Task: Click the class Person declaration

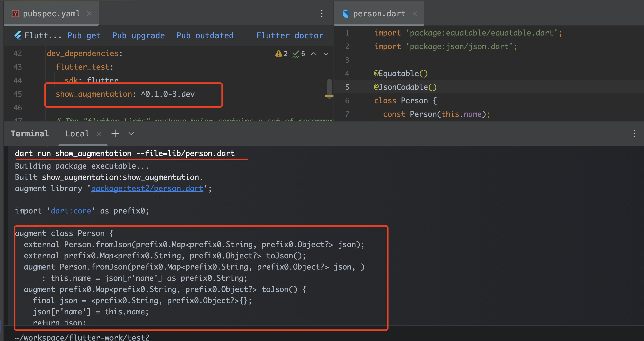Action: click(405, 100)
